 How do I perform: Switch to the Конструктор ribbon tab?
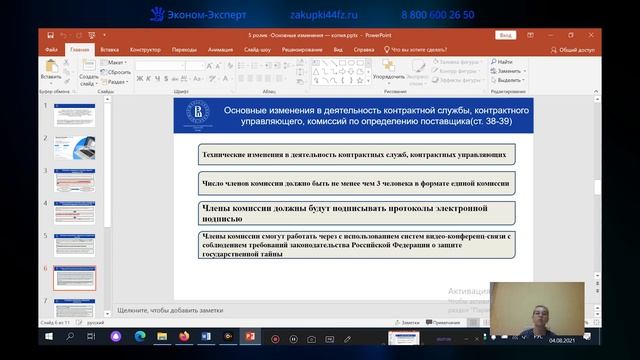[145, 50]
